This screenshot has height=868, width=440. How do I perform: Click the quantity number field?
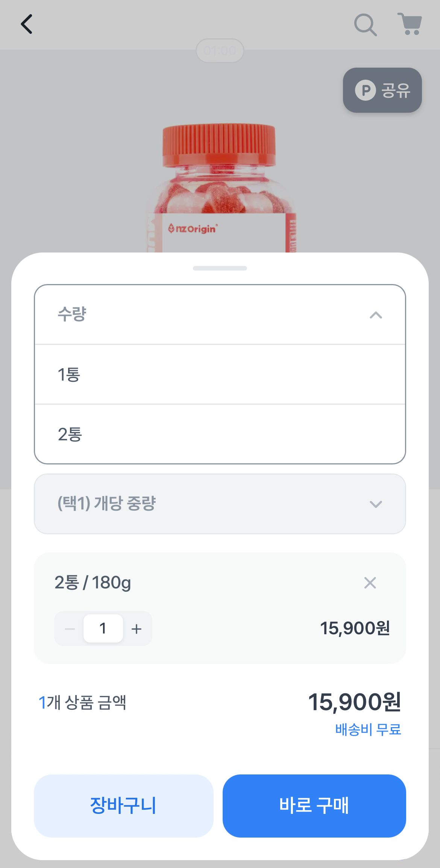point(103,628)
